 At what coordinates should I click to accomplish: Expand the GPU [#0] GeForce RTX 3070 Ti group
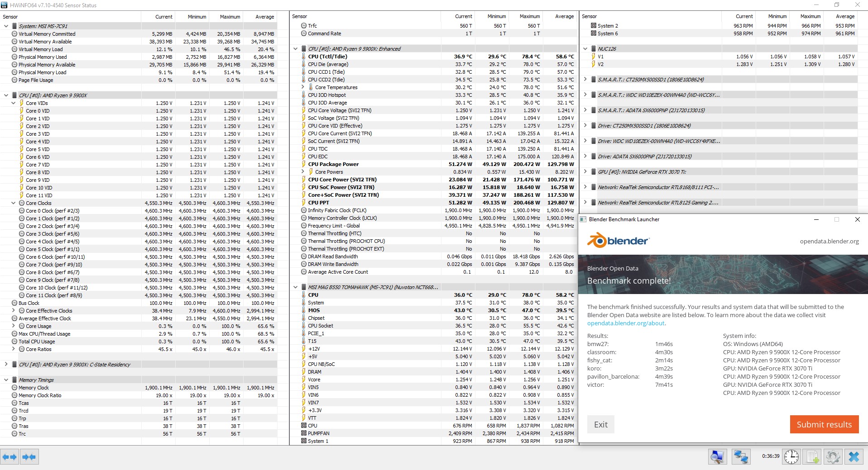pyautogui.click(x=585, y=172)
